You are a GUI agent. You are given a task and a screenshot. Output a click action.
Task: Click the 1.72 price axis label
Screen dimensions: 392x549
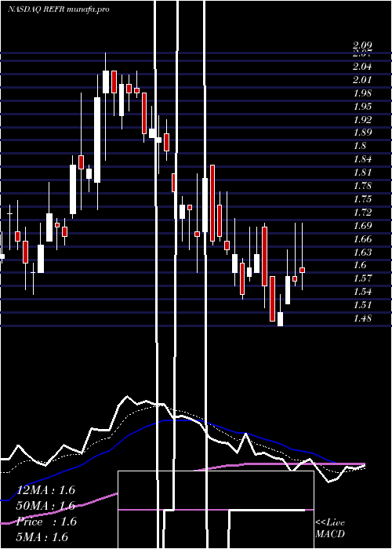click(362, 213)
